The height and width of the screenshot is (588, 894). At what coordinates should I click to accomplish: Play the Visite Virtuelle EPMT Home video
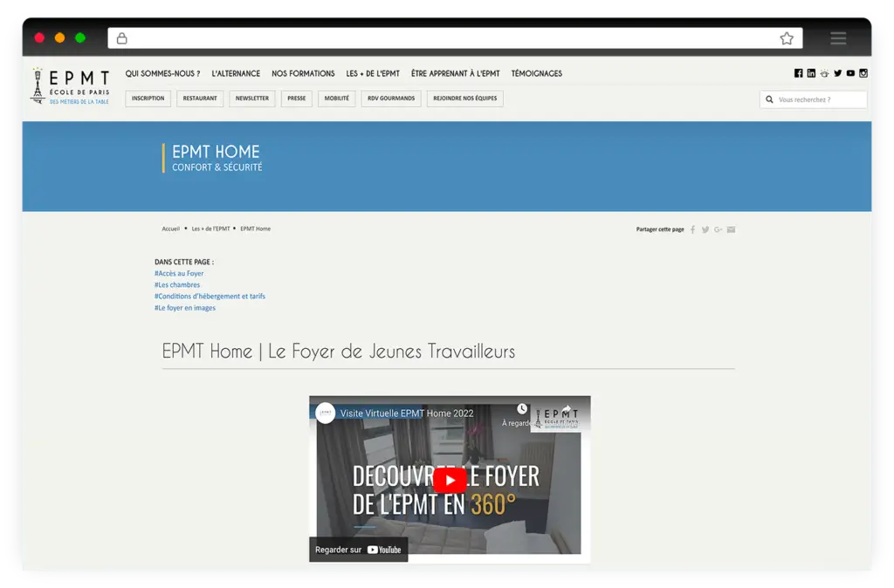click(x=450, y=480)
